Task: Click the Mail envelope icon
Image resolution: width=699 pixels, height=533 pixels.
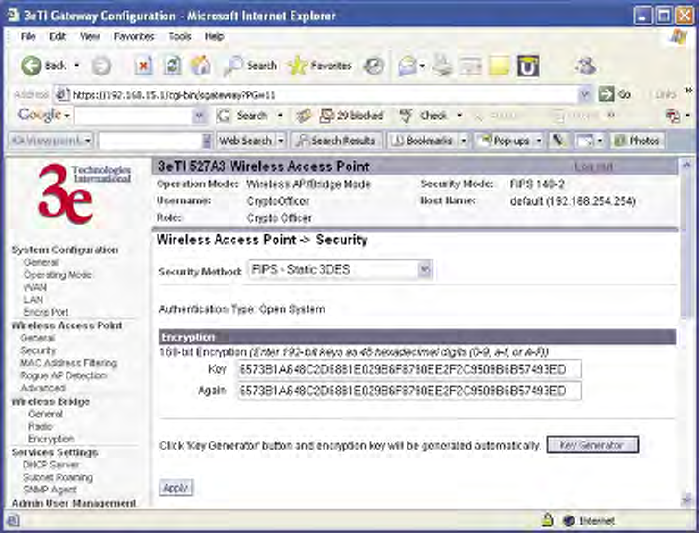Action: click(408, 66)
